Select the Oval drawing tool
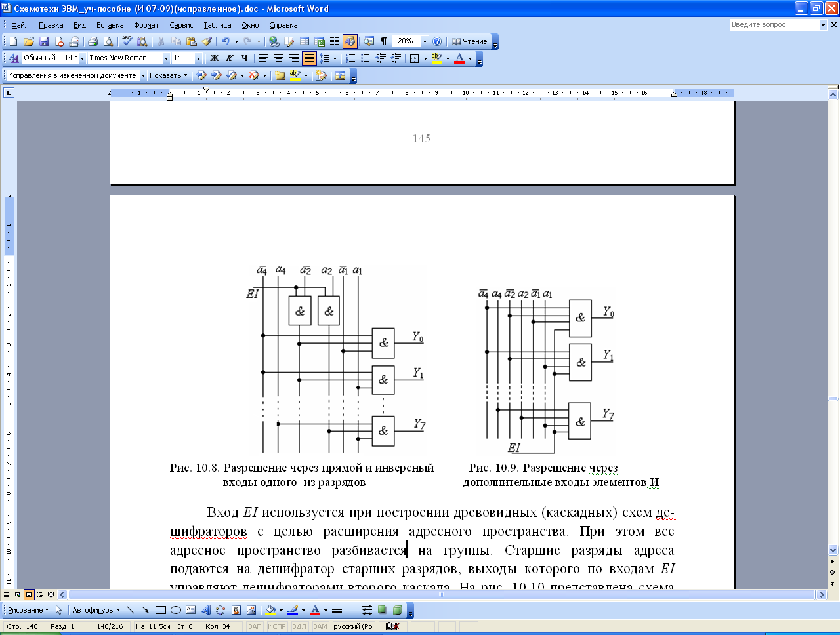 175,610
